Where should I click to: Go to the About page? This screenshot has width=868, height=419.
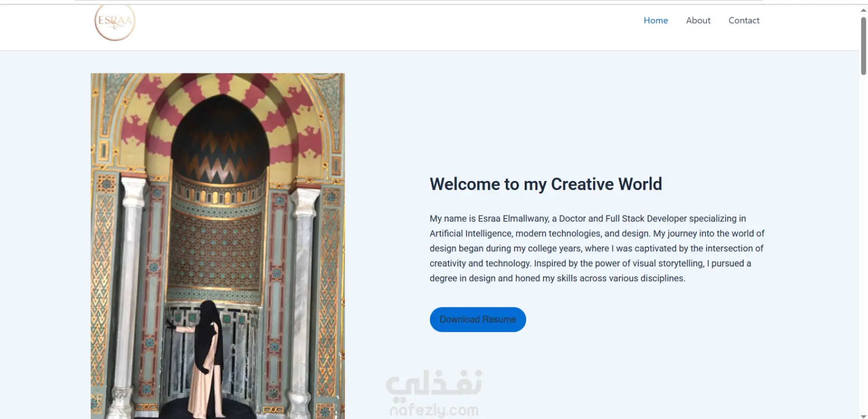coord(698,20)
